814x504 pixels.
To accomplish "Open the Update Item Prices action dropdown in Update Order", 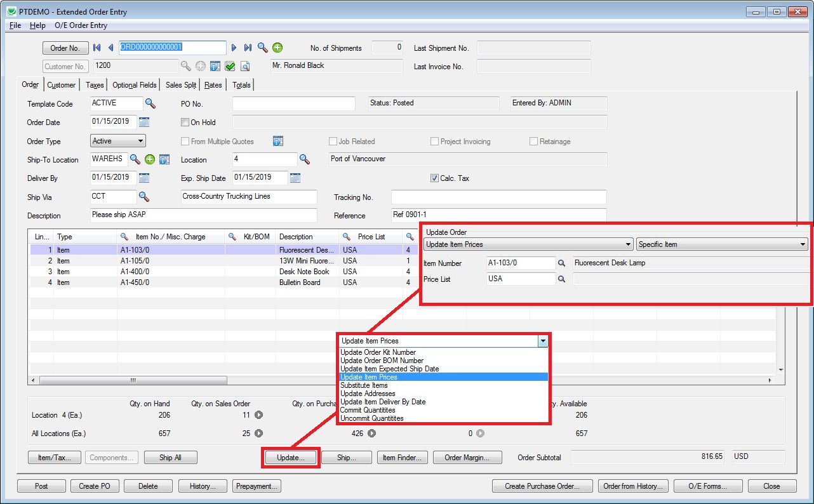I will [x=528, y=244].
